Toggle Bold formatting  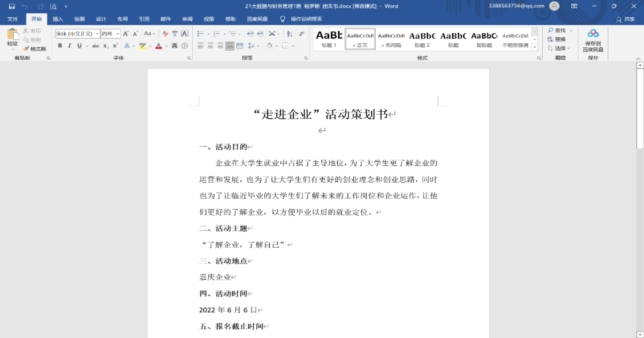pyautogui.click(x=60, y=46)
